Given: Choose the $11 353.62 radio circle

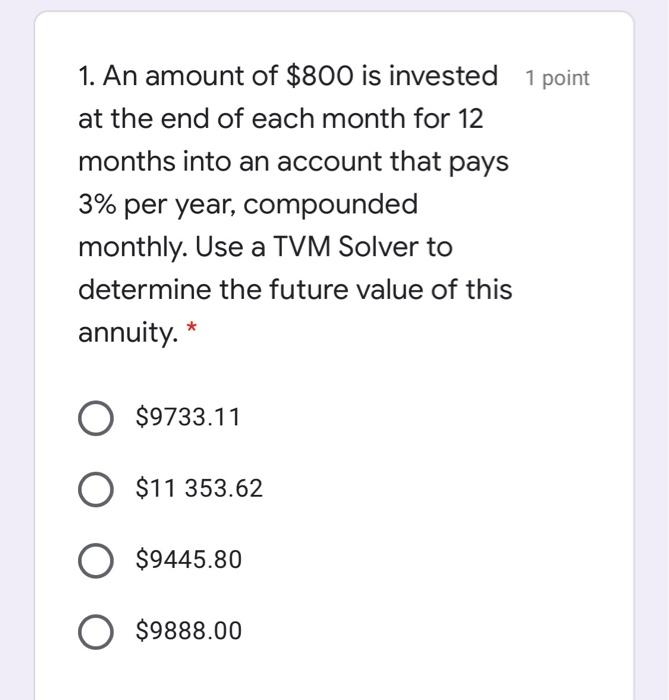Looking at the screenshot, I should [95, 489].
